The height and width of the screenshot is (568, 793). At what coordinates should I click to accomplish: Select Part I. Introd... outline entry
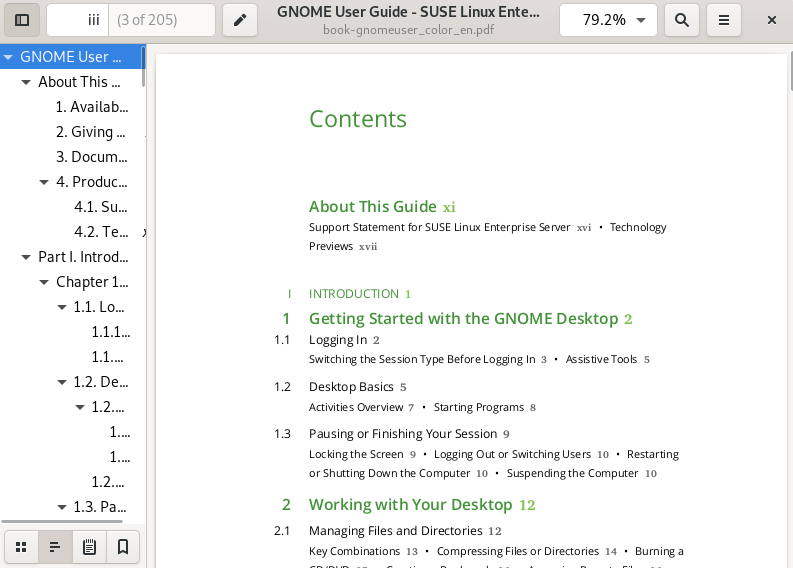click(83, 257)
